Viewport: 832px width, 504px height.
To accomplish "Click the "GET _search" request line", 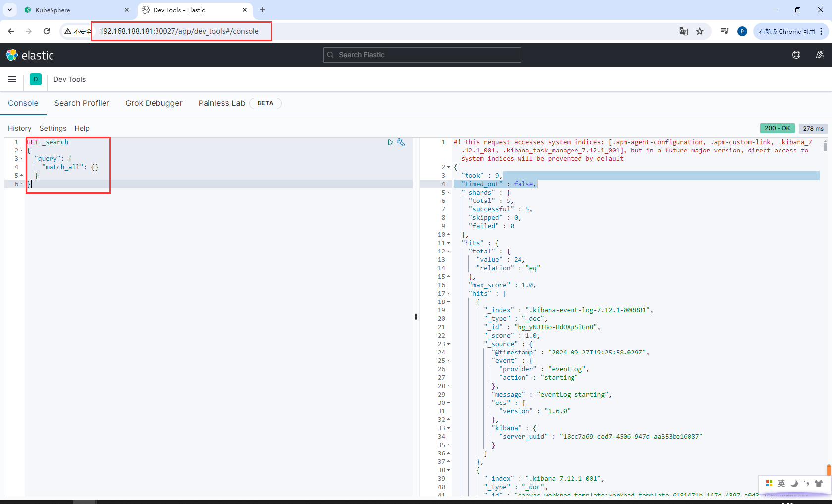I will click(x=48, y=142).
